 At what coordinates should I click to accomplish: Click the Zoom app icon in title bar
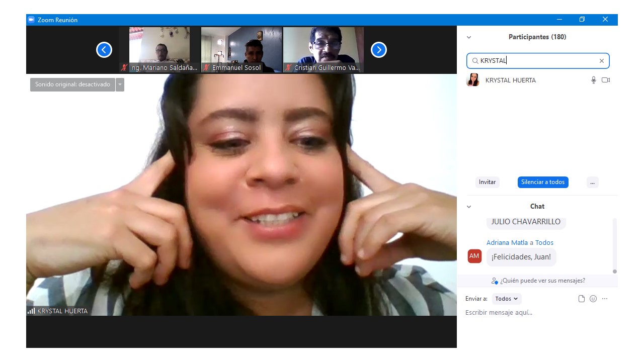31,20
